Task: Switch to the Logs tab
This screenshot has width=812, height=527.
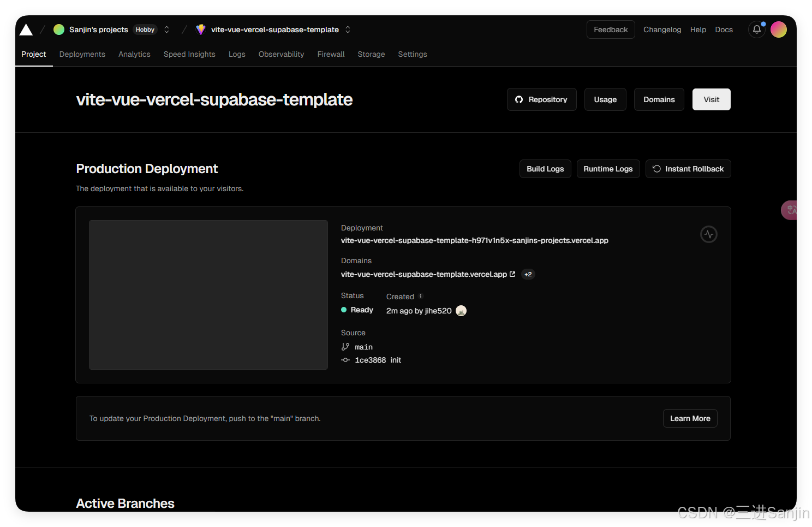Action: [x=237, y=54]
